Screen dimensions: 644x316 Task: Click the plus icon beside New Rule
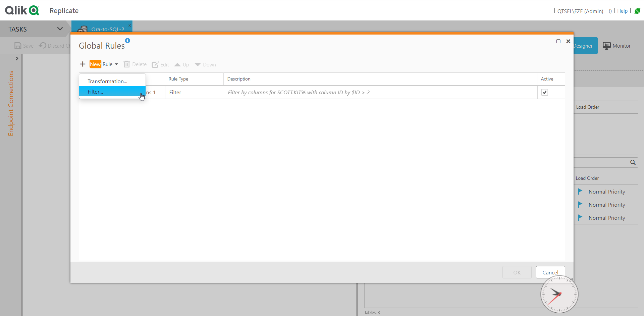[83, 64]
